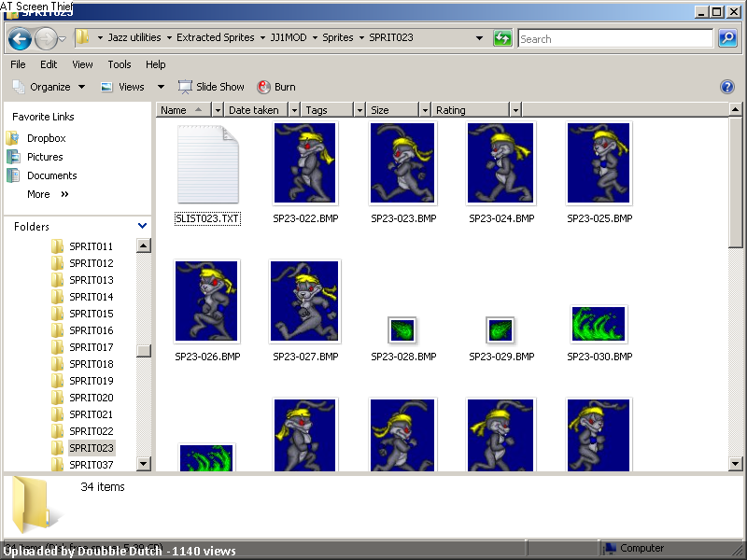Click folder tree scroll down arrow
This screenshot has width=747, height=560.
pyautogui.click(x=144, y=463)
